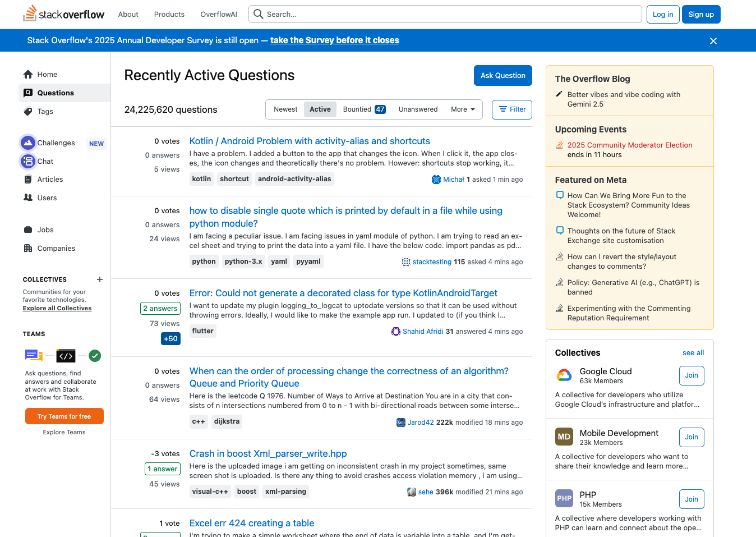
Task: Click the +50 bounty badge on the Flutter question
Action: [x=170, y=338]
